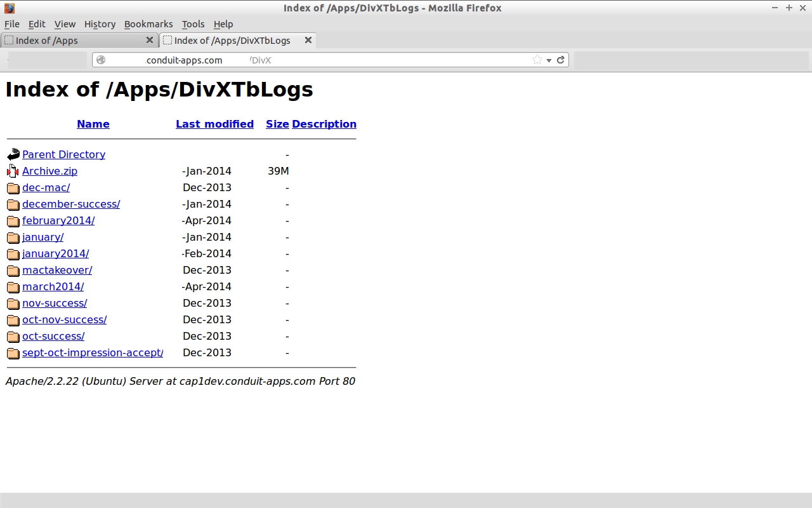The image size is (812, 508).
Task: Click the folder icon beside january/
Action: click(13, 237)
